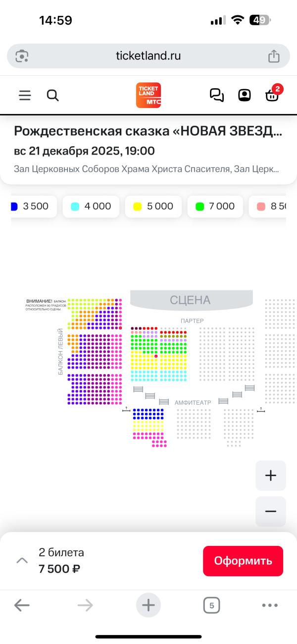Tap the share icon in address bar
297x644 pixels.
point(274,56)
